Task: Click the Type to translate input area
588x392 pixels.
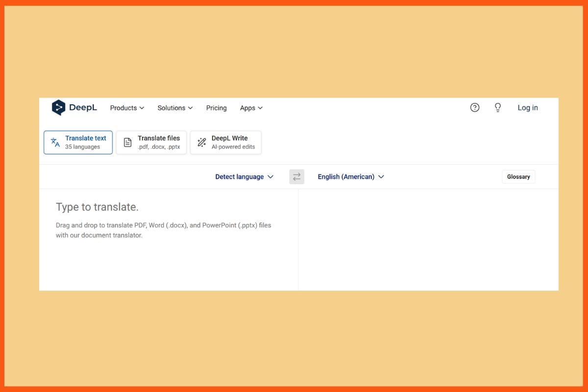Action: click(169, 240)
